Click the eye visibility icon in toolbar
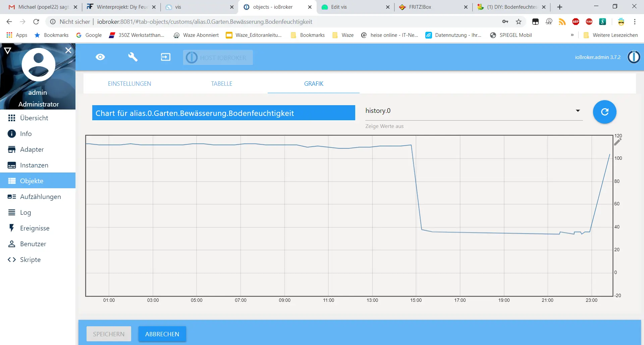This screenshot has width=644, height=345. point(100,57)
